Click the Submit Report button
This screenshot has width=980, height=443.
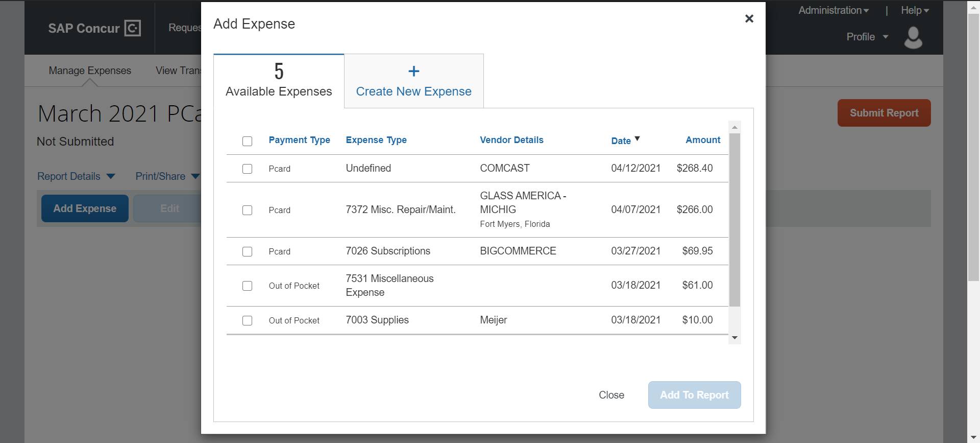tap(884, 113)
